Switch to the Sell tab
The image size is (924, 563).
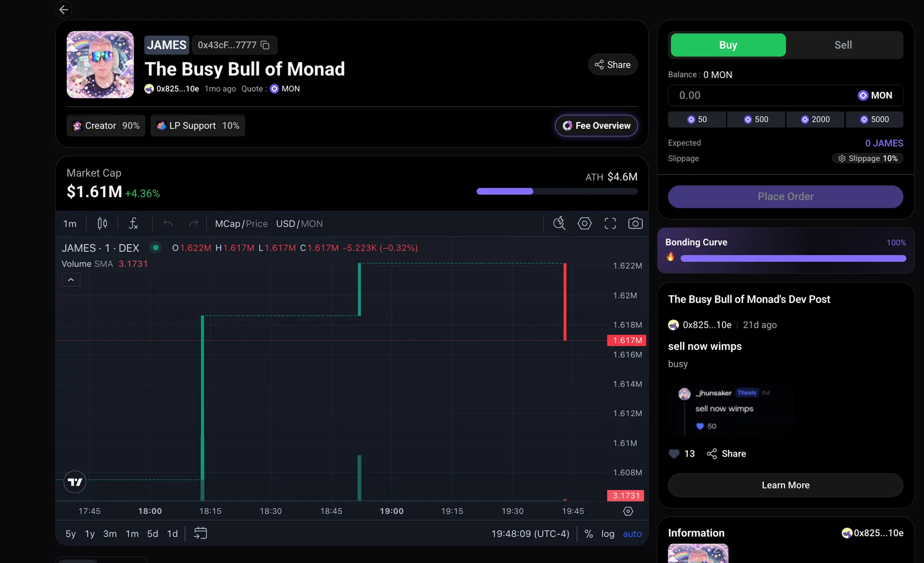[x=843, y=45]
